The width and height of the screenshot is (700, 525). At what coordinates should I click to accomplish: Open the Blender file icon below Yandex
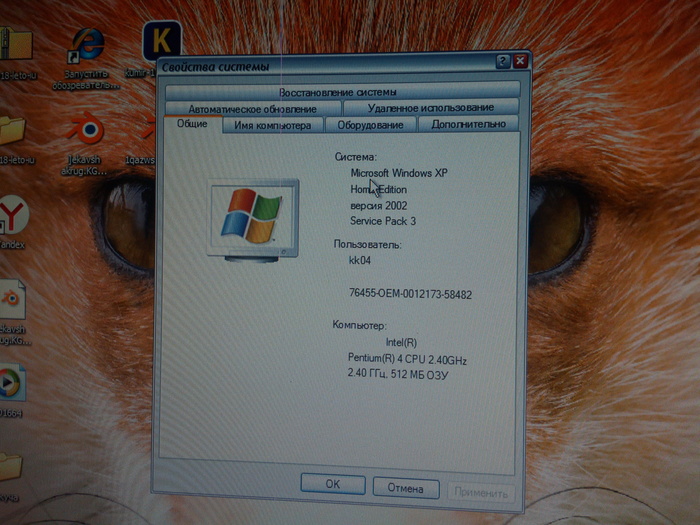pos(10,299)
